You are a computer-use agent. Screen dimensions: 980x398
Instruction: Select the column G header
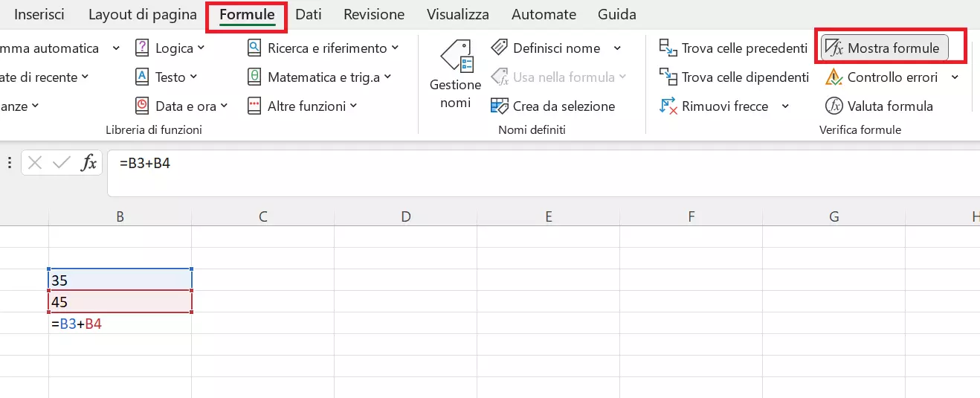click(x=834, y=216)
